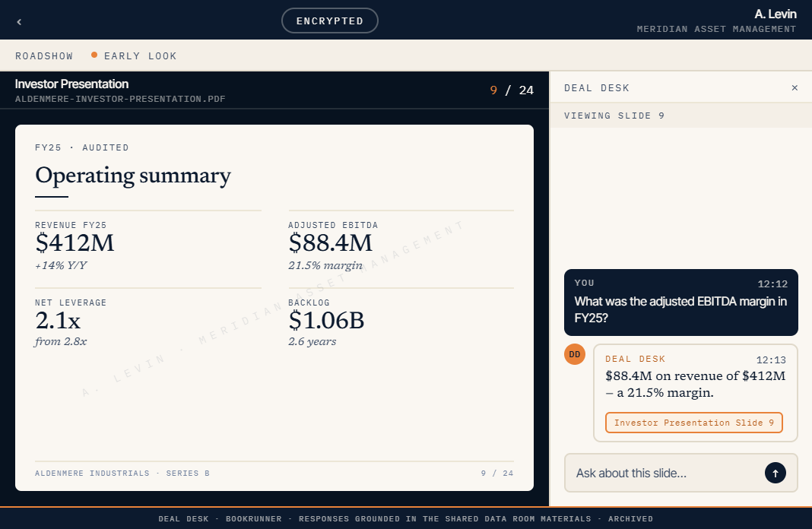Click the 9 / 24 number in the slide footer

tap(497, 473)
